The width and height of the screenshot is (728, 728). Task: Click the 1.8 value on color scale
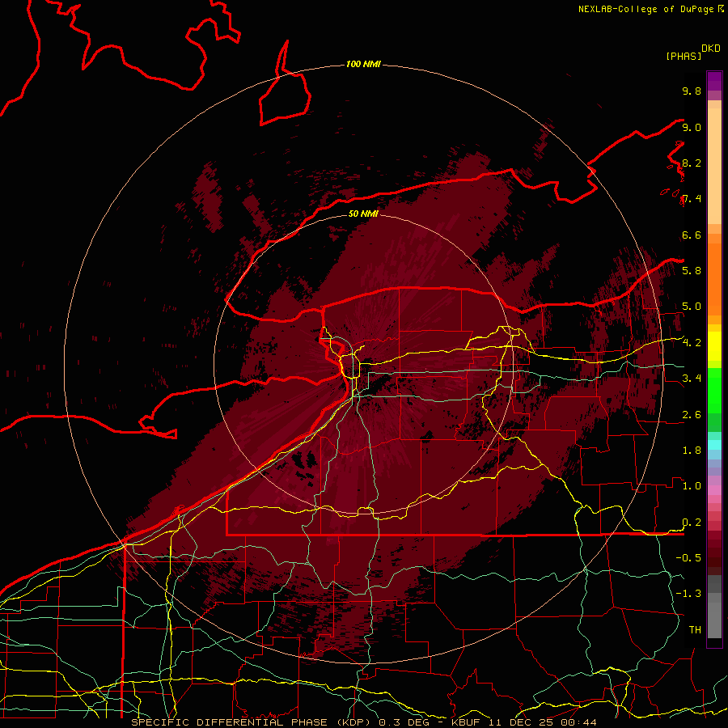pos(692,451)
